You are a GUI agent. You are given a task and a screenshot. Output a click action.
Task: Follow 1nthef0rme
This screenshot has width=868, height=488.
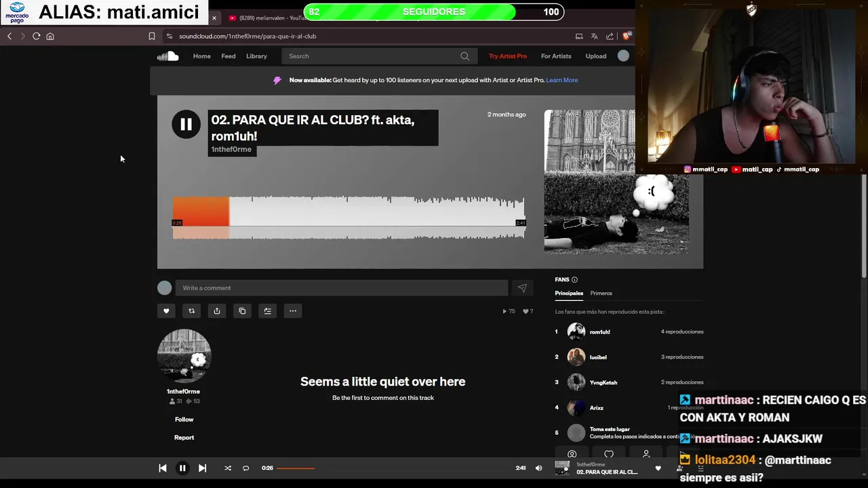click(x=184, y=420)
